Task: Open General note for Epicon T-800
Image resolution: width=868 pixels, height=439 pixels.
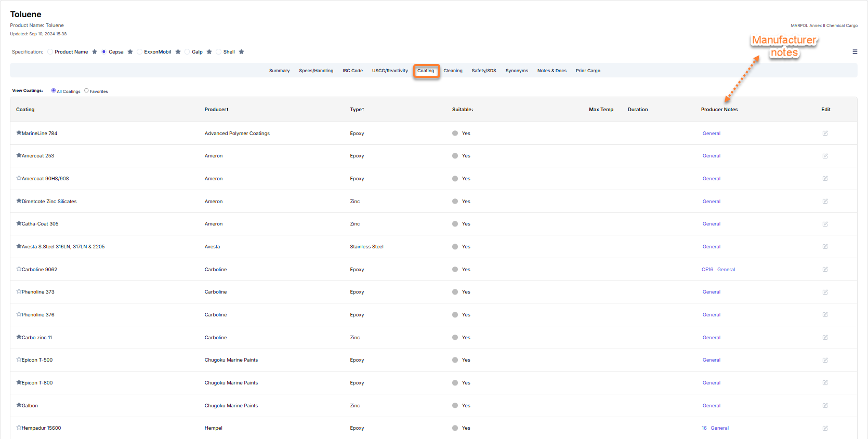Action: click(x=712, y=383)
